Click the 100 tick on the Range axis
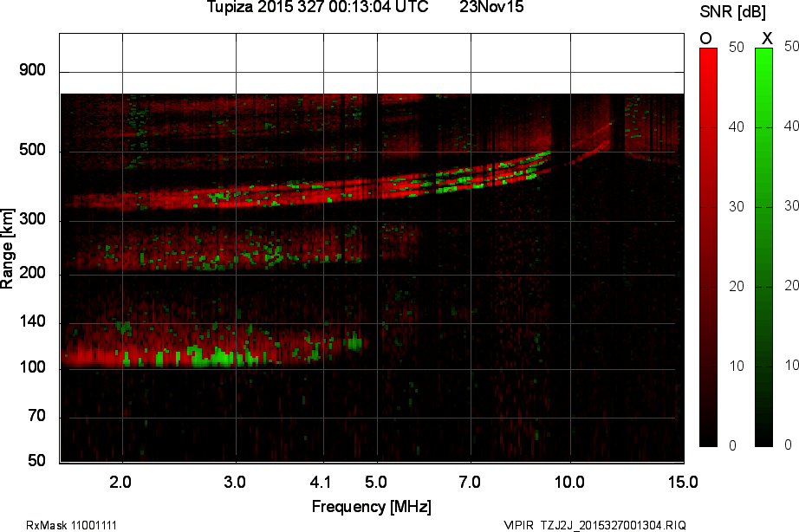 click(33, 367)
